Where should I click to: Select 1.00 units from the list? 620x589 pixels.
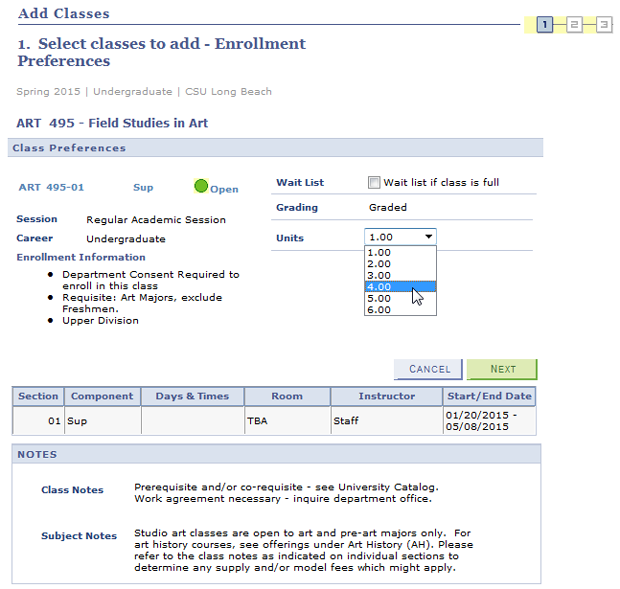click(400, 252)
